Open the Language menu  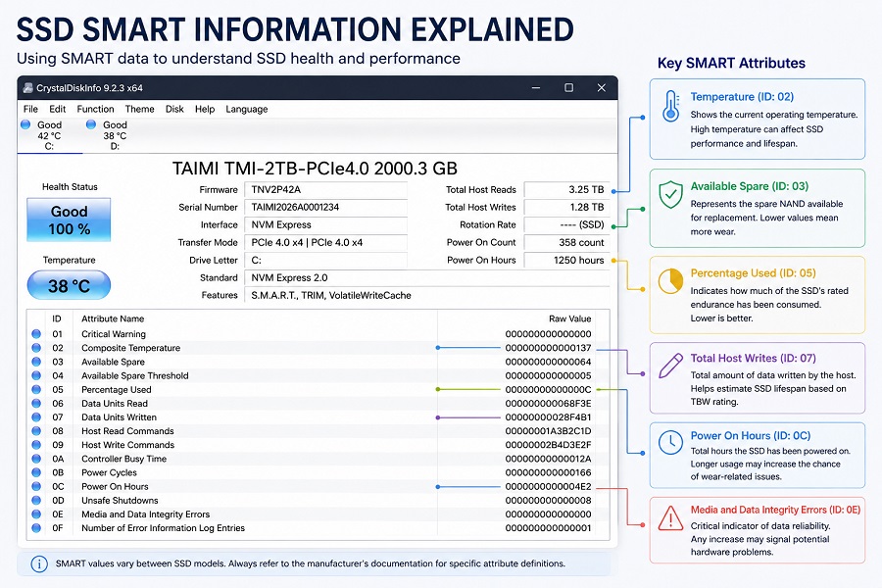(246, 109)
